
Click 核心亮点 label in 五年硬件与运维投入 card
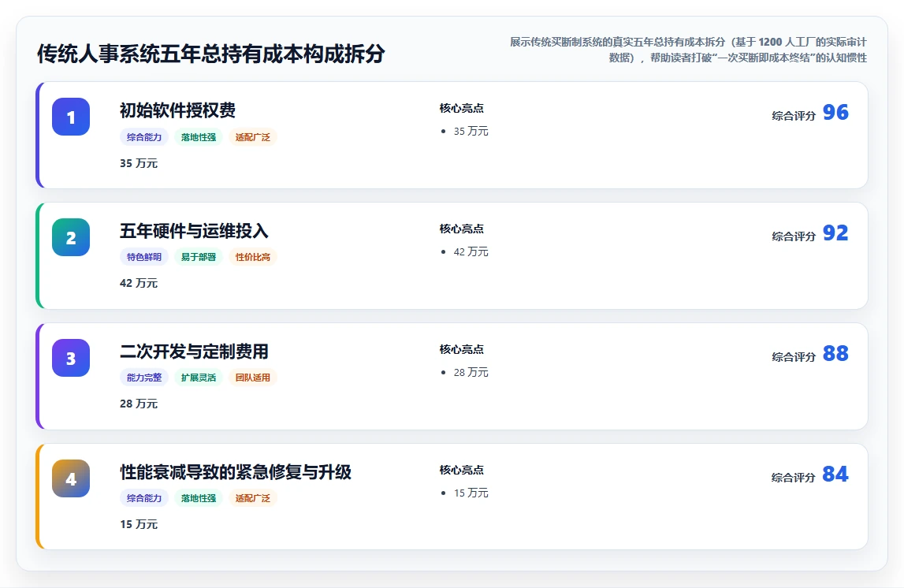pos(461,229)
